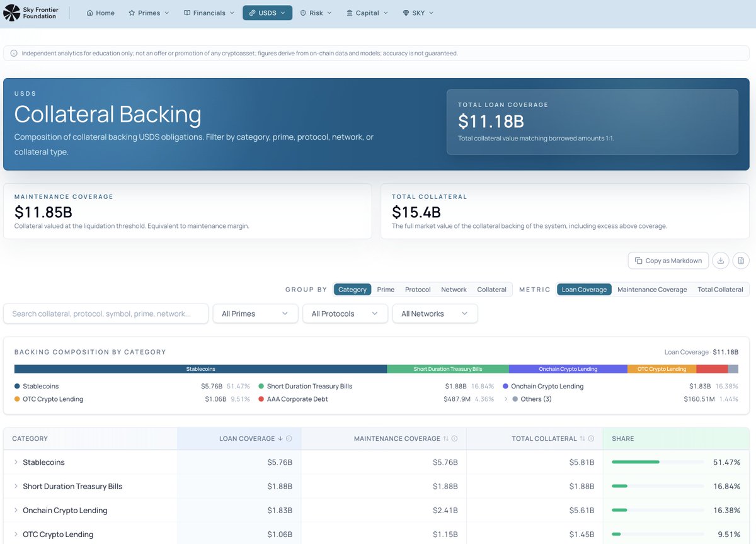756x544 pixels.
Task: Click the AAA Corporate Debt legend entry
Action: click(376, 399)
